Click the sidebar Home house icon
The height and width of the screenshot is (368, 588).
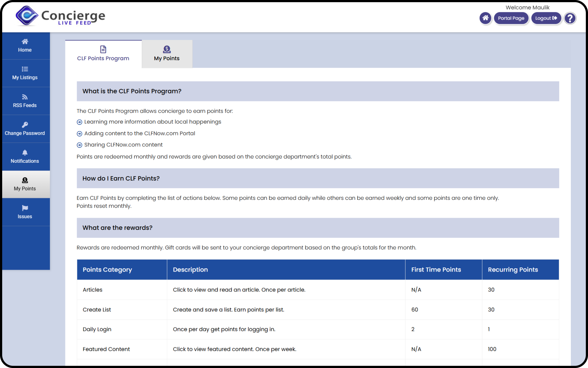click(25, 41)
